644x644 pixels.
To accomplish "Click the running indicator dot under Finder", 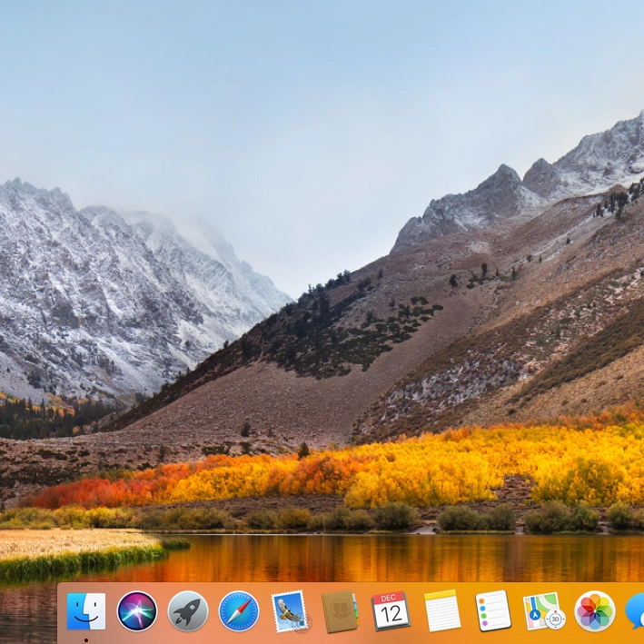I will point(86,639).
